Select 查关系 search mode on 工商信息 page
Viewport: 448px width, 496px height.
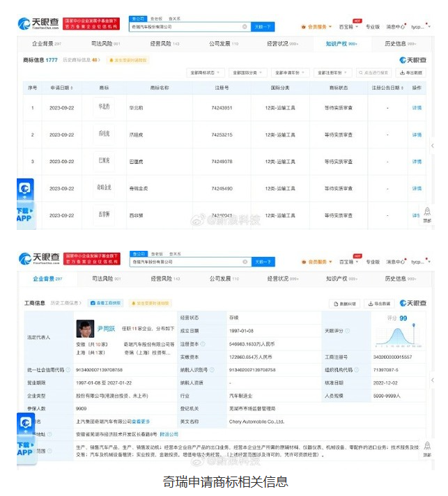click(175, 254)
